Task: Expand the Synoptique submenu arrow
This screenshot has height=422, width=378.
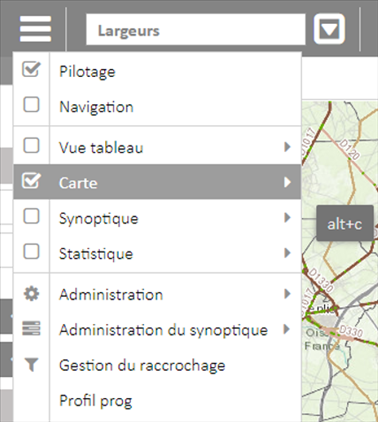Action: coord(287,218)
